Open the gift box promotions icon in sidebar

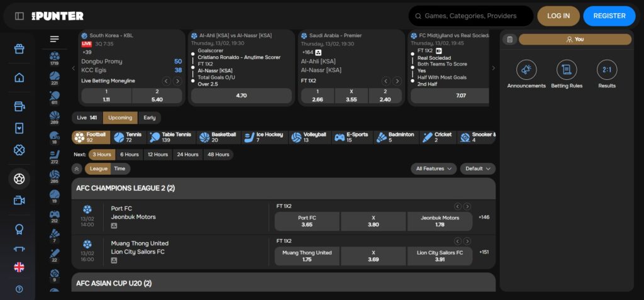click(19, 49)
